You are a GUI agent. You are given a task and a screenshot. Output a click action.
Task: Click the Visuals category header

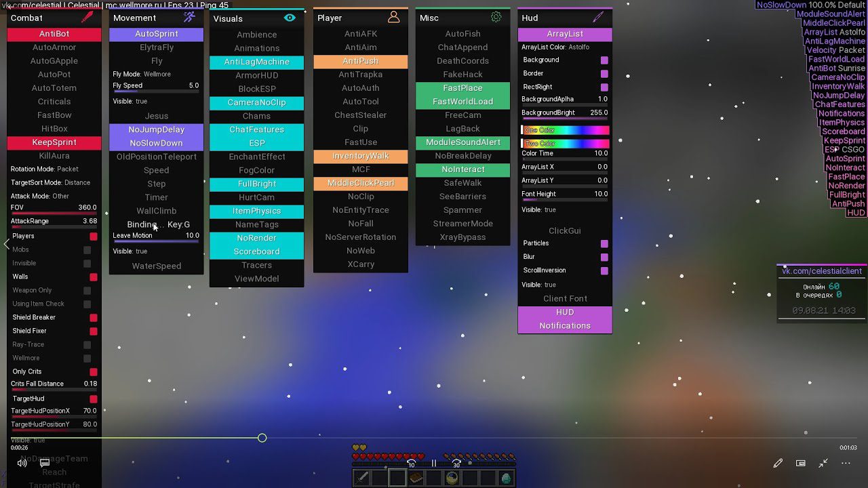pos(256,18)
